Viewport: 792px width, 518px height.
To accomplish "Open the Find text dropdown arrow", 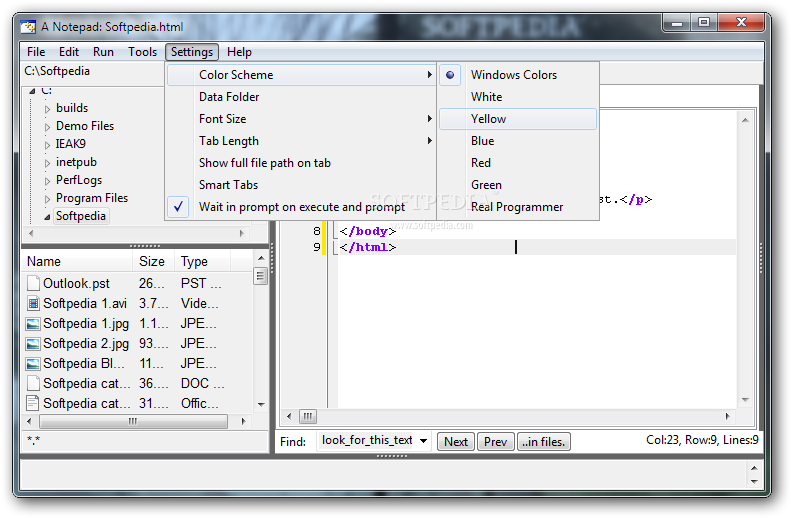I will [x=423, y=441].
